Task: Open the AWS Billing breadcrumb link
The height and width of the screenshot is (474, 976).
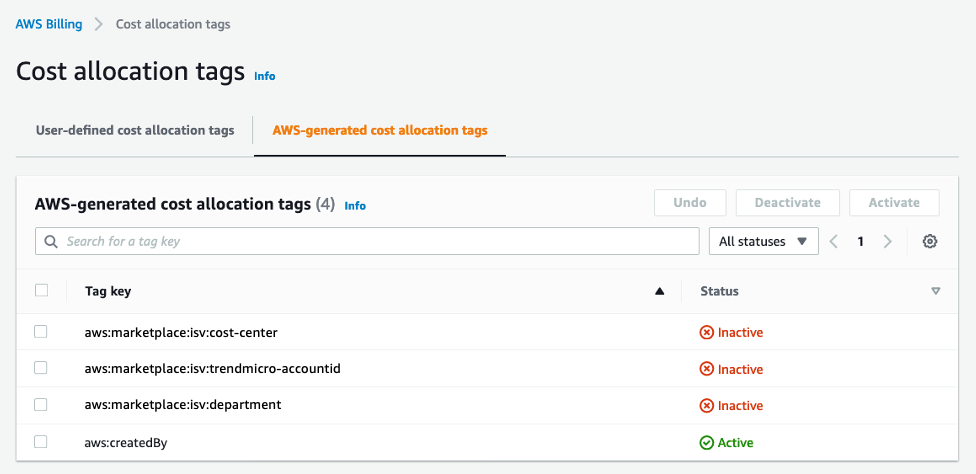Action: point(49,24)
